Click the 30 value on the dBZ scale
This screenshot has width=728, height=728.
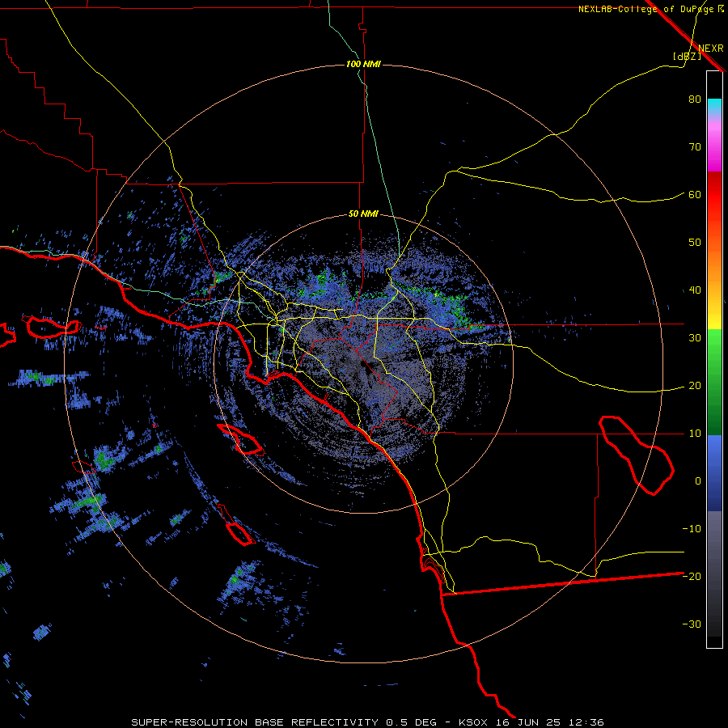click(695, 338)
